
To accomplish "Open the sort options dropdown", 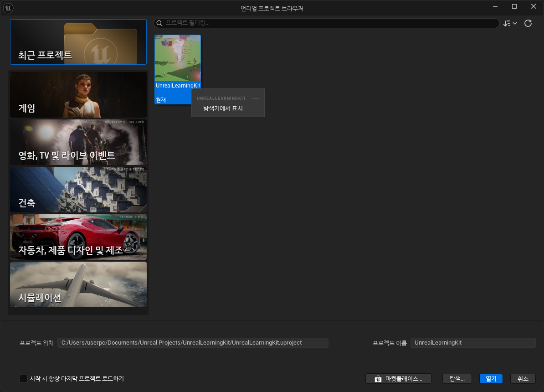I will pyautogui.click(x=510, y=23).
